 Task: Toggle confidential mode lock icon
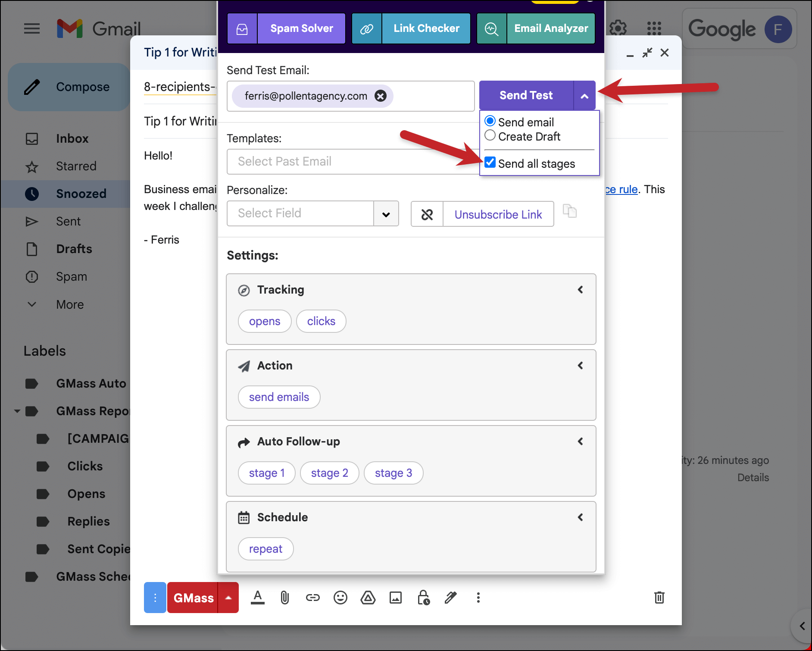click(423, 598)
